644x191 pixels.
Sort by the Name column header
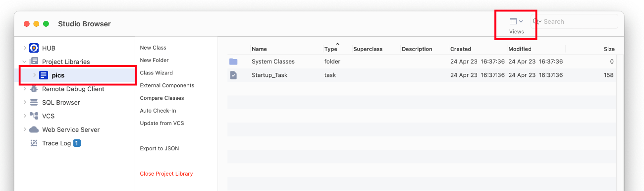(259, 49)
